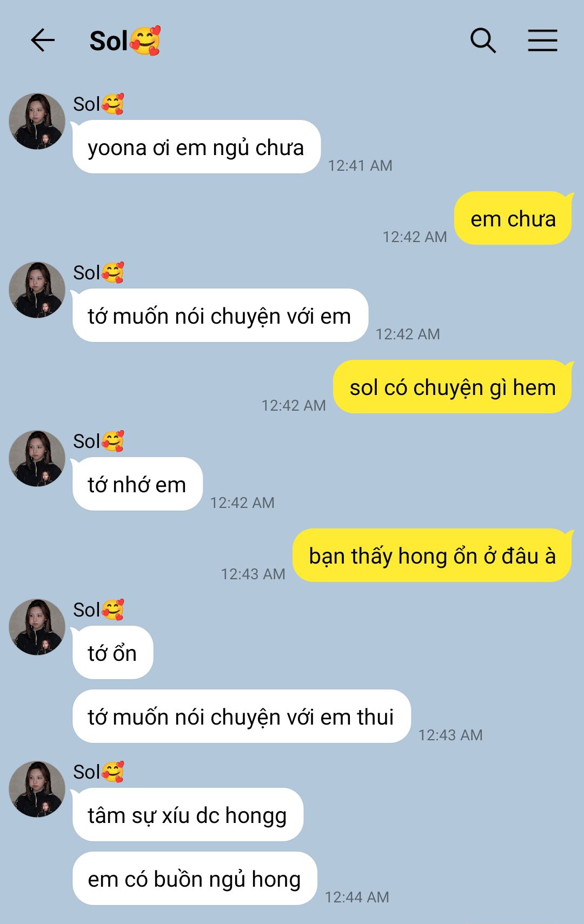Select the 'tớ ổn' message bubble
Screen dimensions: 584x924
pyautogui.click(x=112, y=653)
